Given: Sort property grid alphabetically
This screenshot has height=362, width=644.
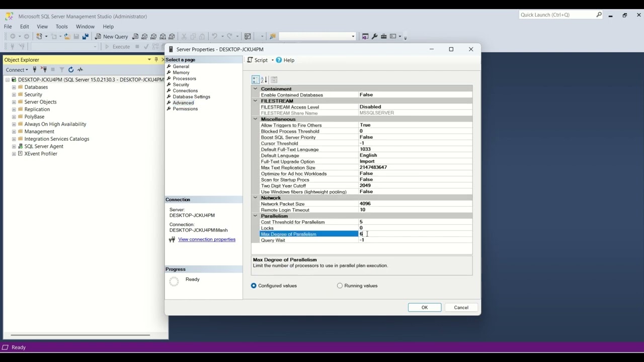Looking at the screenshot, I should [264, 80].
